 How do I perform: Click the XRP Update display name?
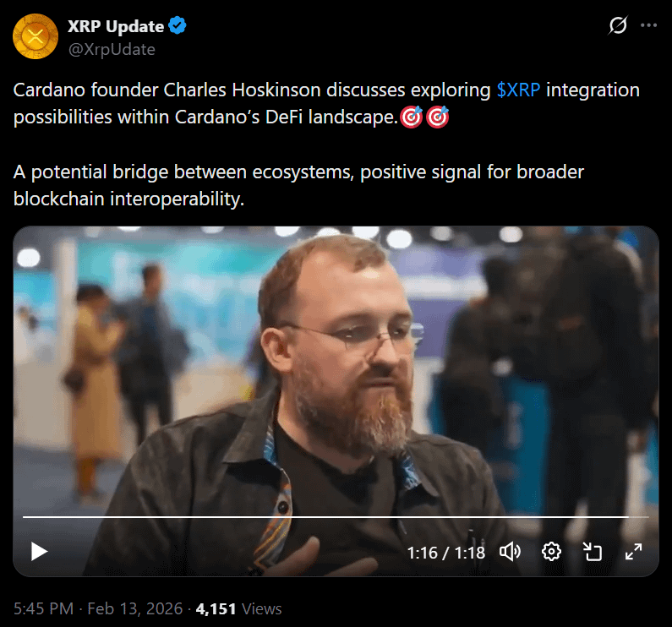[116, 26]
